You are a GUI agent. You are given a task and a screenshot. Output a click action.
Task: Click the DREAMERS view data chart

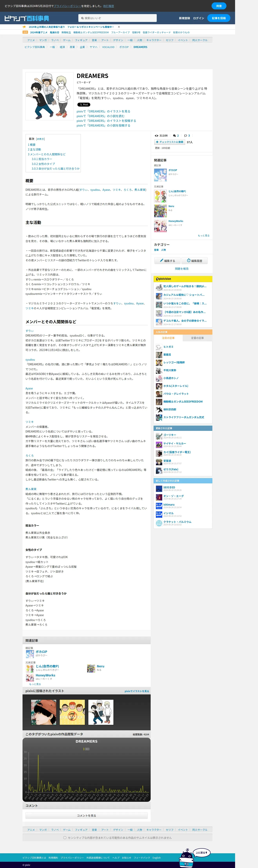pos(87,770)
